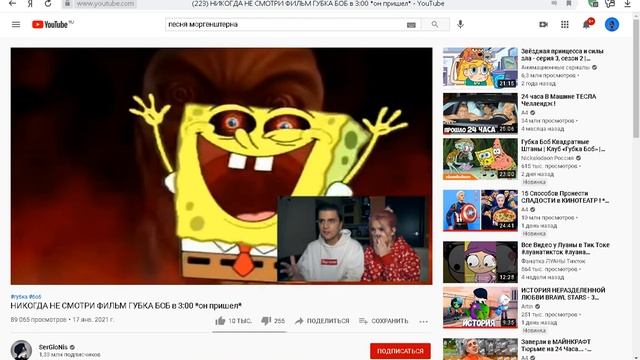640x360 pixels.
Task: Open Губка Боб Квадратные Штаны thumbnail
Action: point(480,159)
